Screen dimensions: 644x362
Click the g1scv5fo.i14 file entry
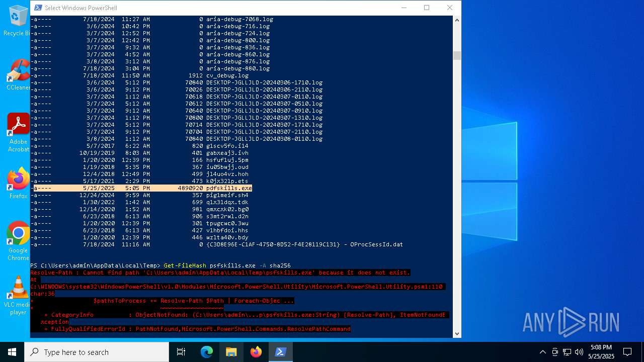pyautogui.click(x=227, y=146)
